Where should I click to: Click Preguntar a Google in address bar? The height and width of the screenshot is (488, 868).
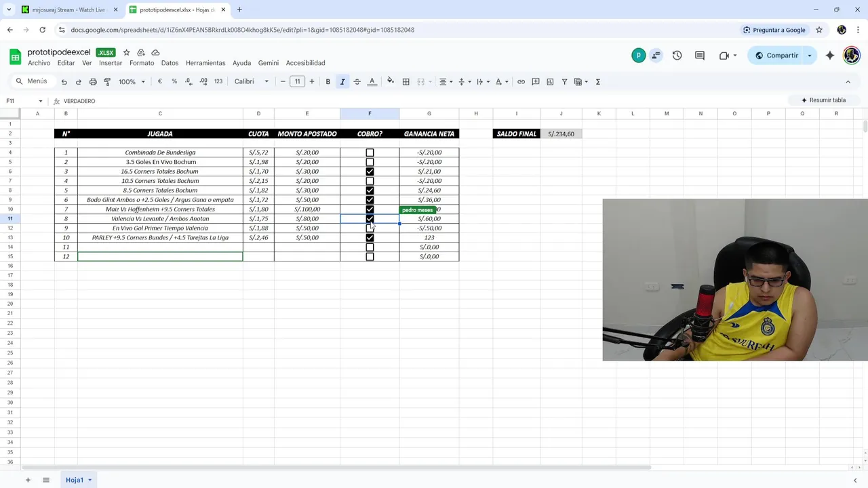tap(774, 30)
